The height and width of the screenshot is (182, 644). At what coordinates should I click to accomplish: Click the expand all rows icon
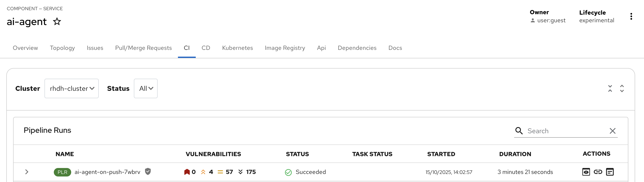[x=622, y=88]
